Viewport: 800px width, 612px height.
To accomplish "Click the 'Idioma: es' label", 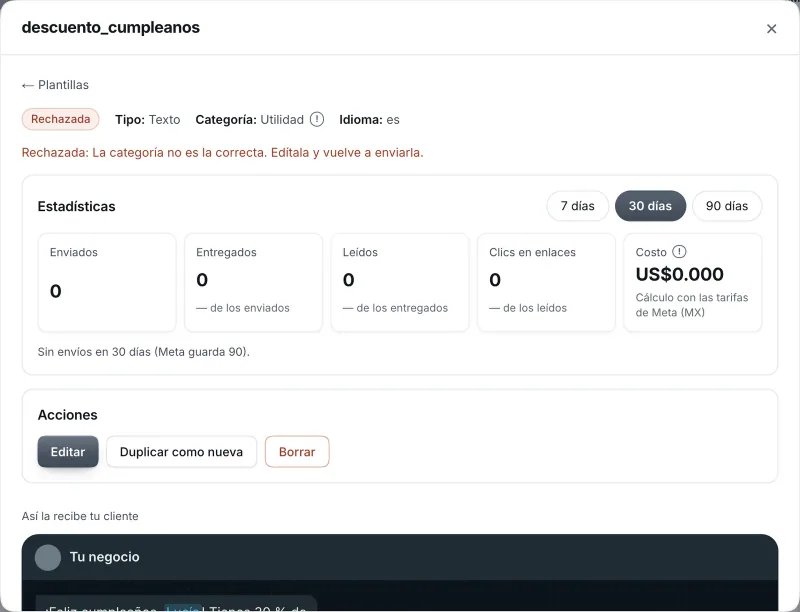I will pos(369,119).
